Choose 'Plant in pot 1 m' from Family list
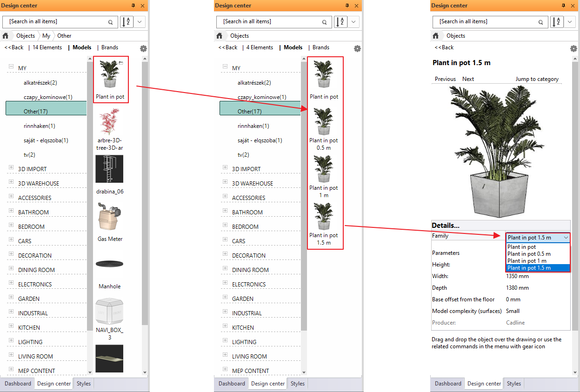Image resolution: width=580 pixels, height=392 pixels. 527,261
